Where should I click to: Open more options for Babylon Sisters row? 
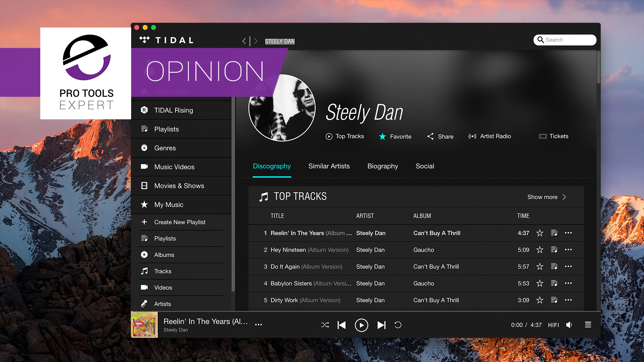click(x=568, y=283)
